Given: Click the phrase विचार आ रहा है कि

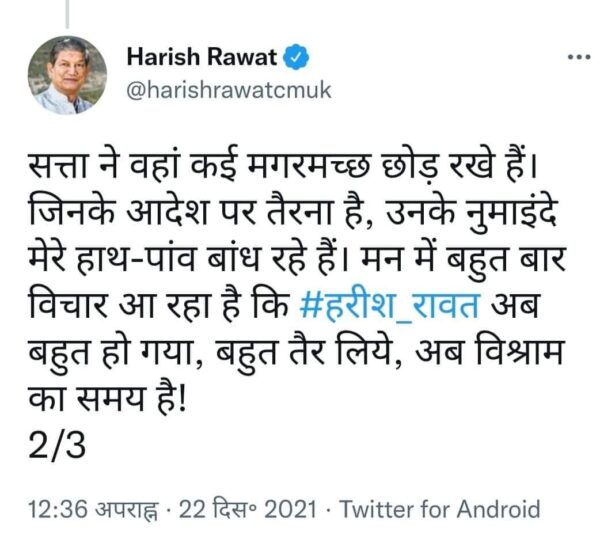Looking at the screenshot, I should pos(159,306).
